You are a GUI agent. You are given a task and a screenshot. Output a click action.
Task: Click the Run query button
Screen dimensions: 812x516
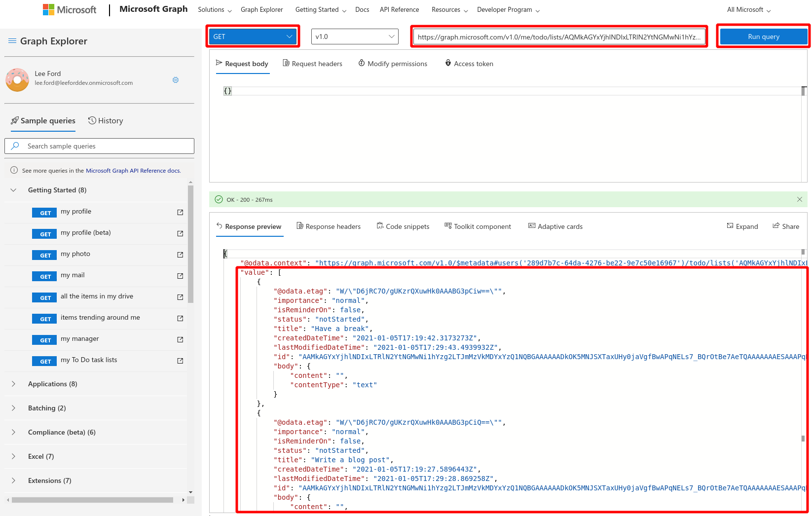coord(764,37)
